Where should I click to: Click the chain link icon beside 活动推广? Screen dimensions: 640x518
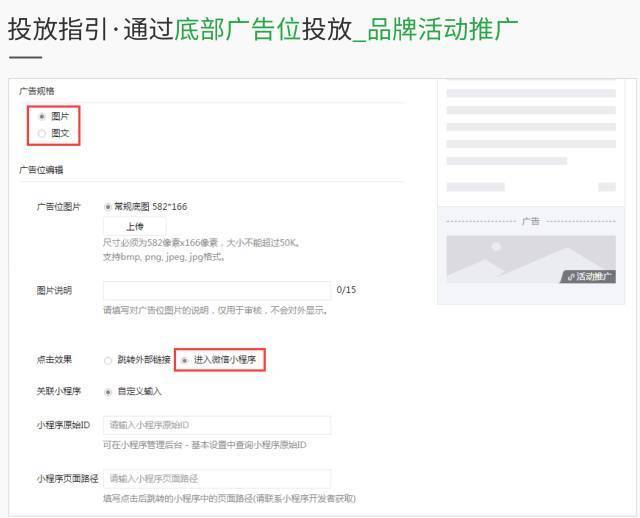point(570,277)
